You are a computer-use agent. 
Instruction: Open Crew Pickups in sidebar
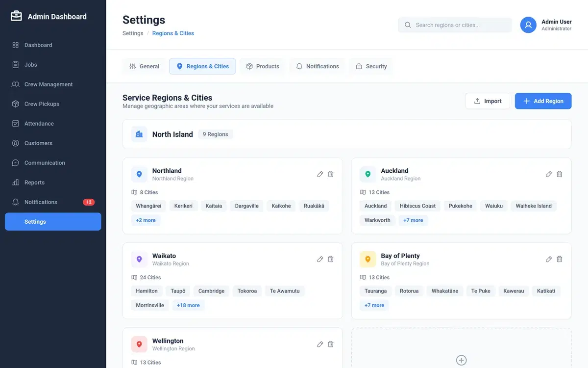tap(53, 104)
